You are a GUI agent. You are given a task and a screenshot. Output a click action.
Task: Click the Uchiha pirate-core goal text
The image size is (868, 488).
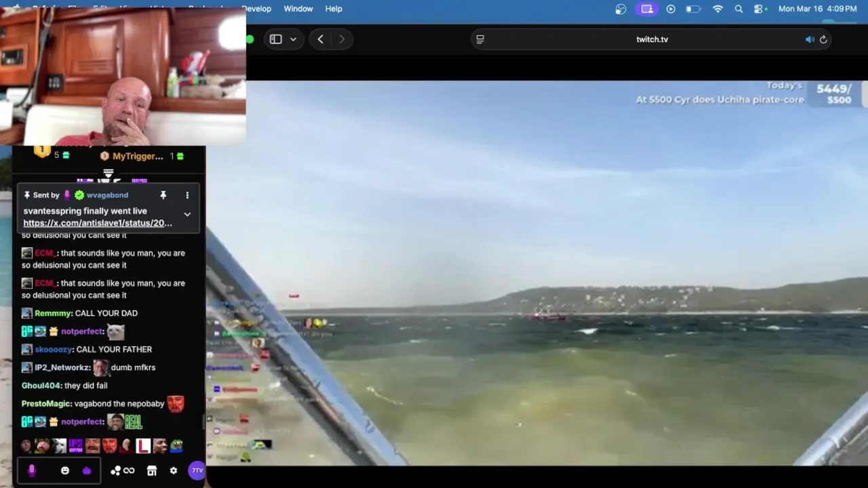pyautogui.click(x=719, y=100)
